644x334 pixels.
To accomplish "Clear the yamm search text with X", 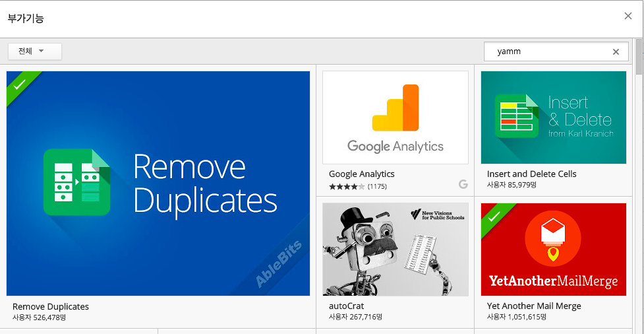I will click(616, 51).
